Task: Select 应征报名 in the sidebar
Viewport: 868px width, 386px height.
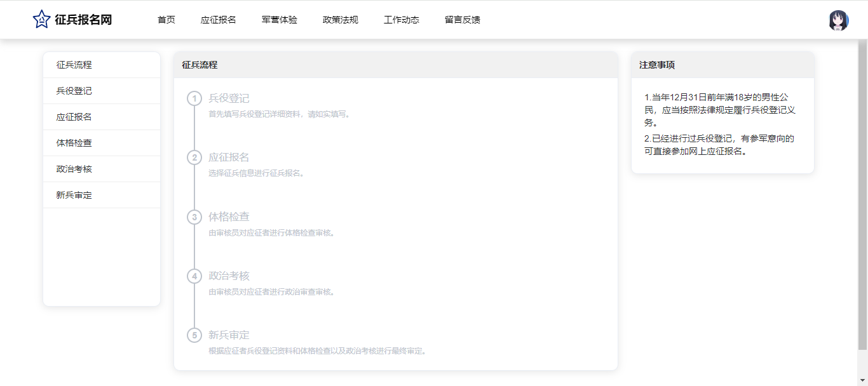Action: click(102, 117)
